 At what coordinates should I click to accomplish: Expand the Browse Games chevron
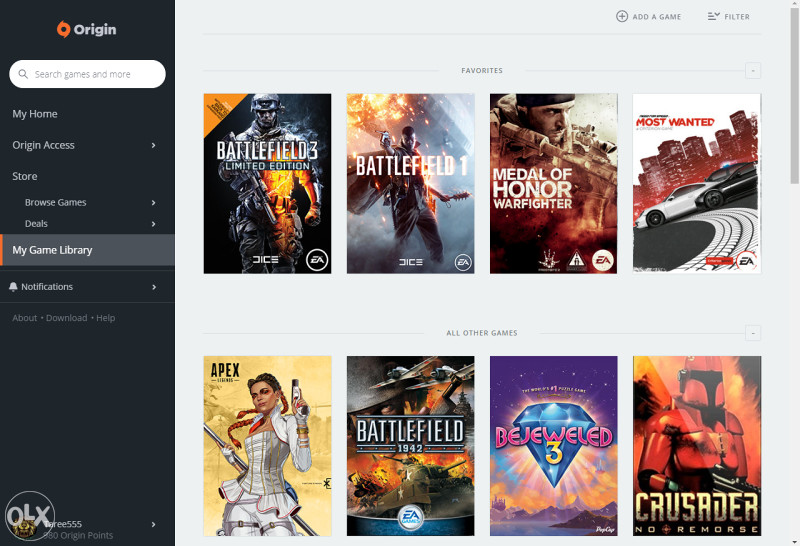click(x=154, y=203)
